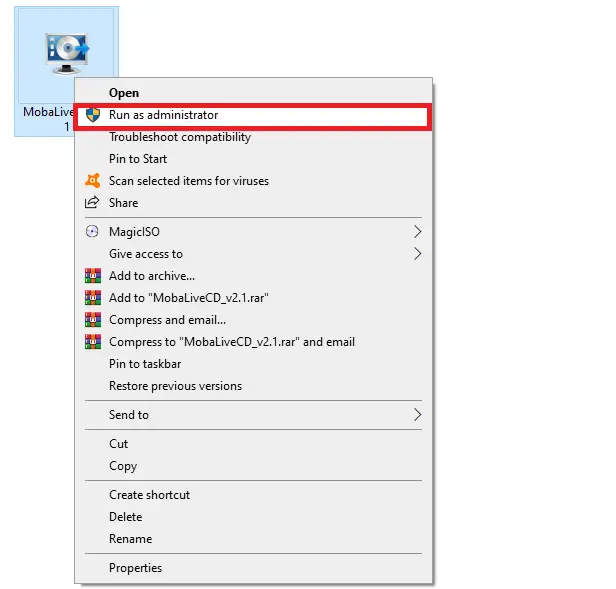The height and width of the screenshot is (589, 616).
Task: Choose Copy from the context menu
Action: click(253, 466)
